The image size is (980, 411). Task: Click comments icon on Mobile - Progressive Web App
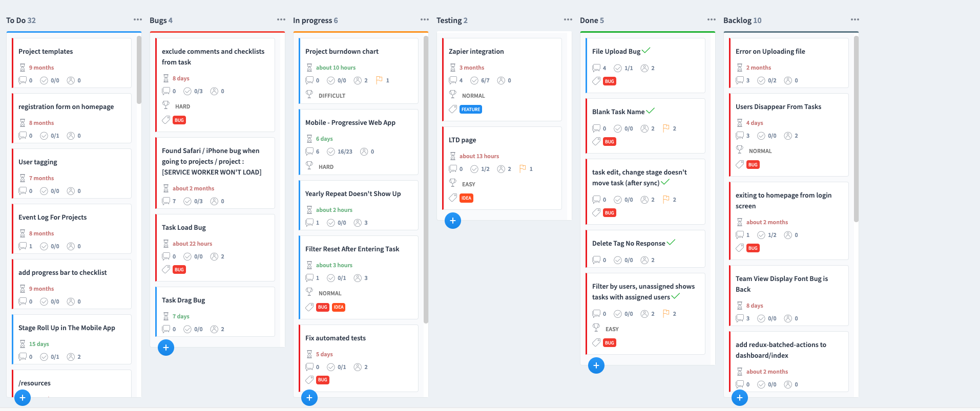[309, 152]
